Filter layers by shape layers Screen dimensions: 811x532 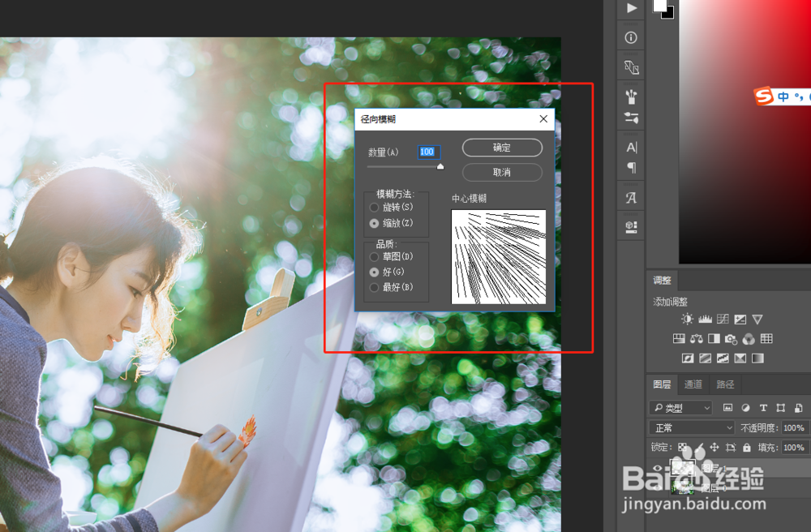coord(781,407)
